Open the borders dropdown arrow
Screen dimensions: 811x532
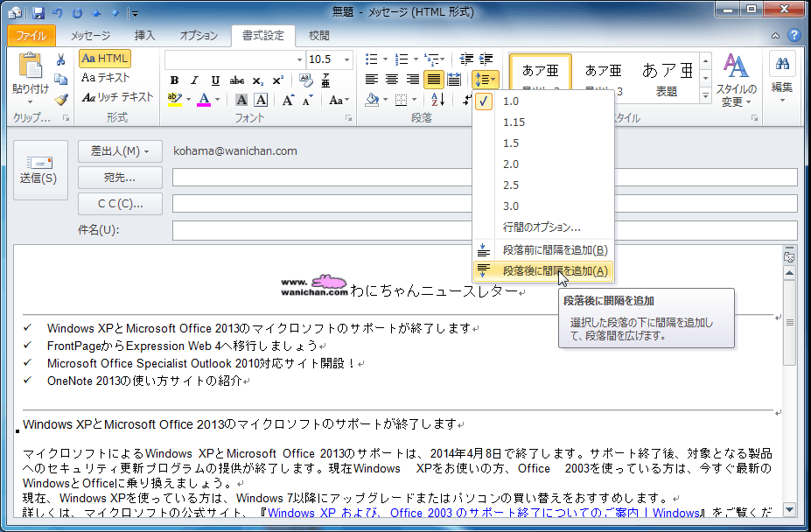coord(415,100)
